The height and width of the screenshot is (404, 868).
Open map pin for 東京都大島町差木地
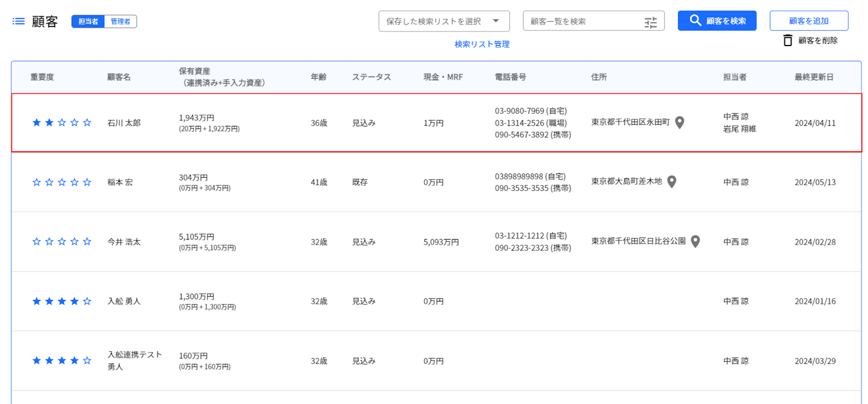click(672, 182)
